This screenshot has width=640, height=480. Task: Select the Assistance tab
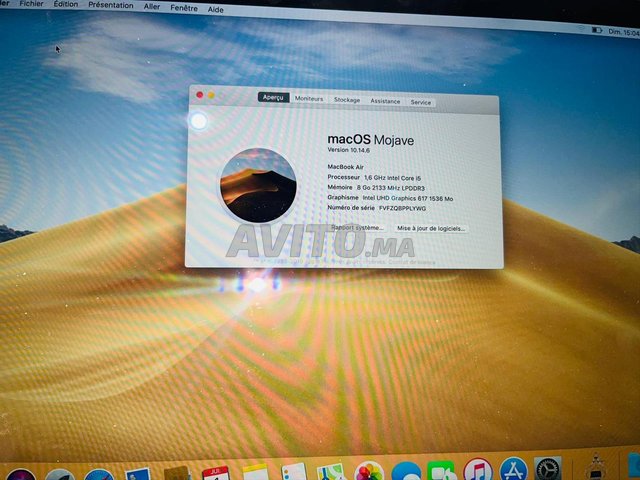(385, 101)
